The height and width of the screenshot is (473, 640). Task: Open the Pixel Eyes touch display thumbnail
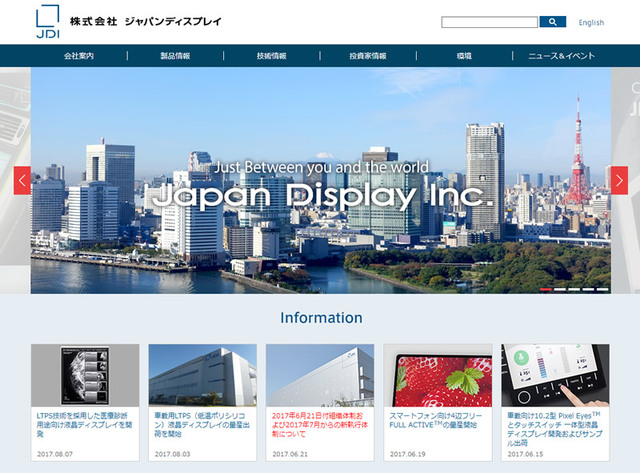[556, 375]
